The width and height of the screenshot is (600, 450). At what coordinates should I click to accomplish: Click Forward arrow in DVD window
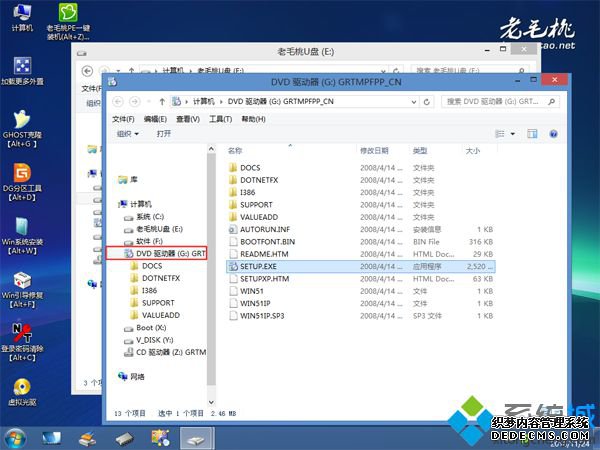point(134,101)
